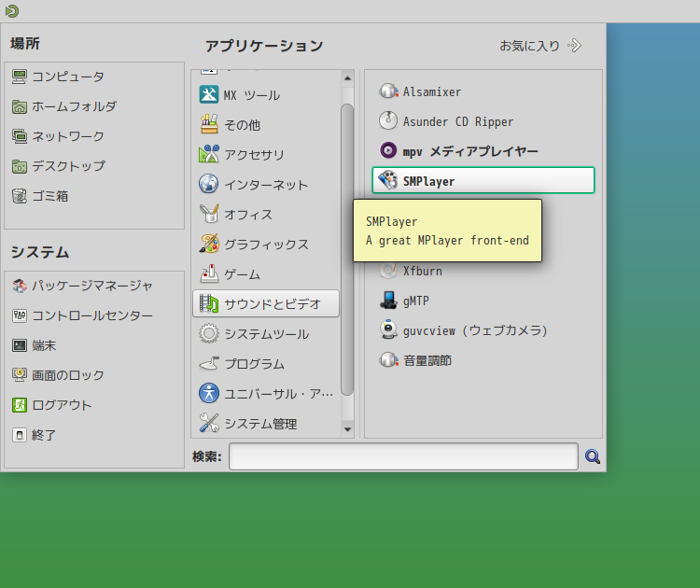Click the menu launcher icon in the top panel

click(x=12, y=10)
